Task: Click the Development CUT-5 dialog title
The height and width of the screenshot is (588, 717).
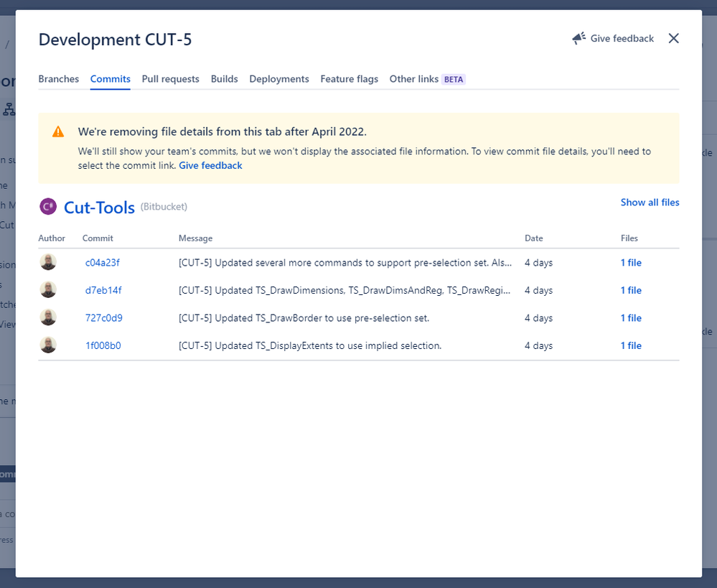Action: tap(116, 39)
